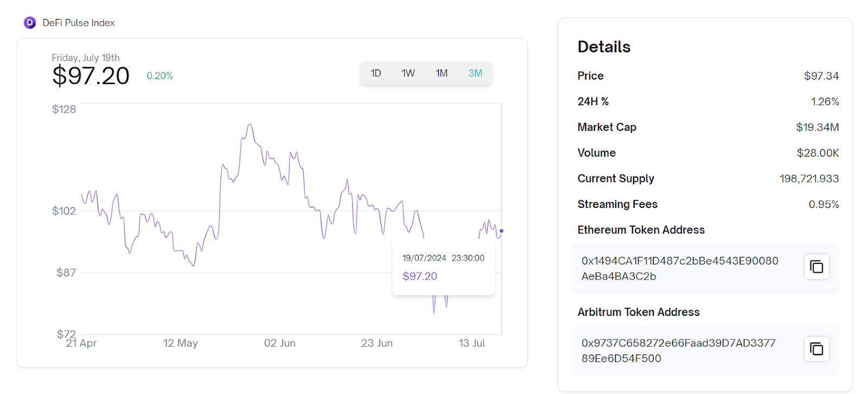The image size is (868, 394).
Task: Click the 23 Jun x-axis label
Action: click(377, 343)
